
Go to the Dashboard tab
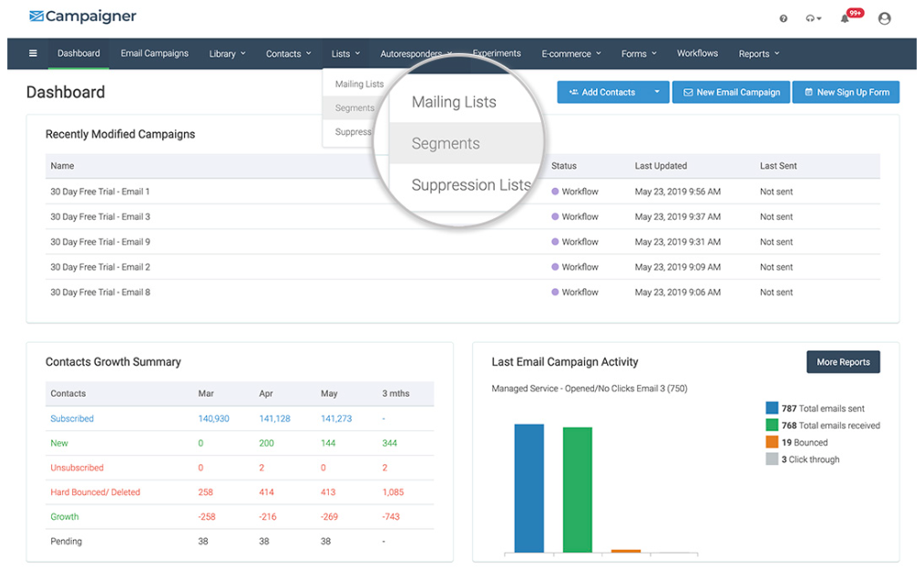pos(78,53)
